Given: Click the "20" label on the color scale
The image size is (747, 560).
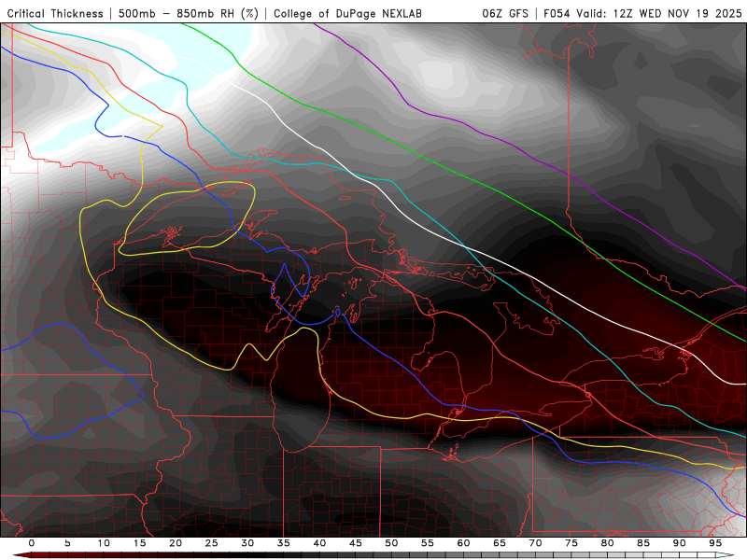Looking at the screenshot, I should [x=176, y=543].
